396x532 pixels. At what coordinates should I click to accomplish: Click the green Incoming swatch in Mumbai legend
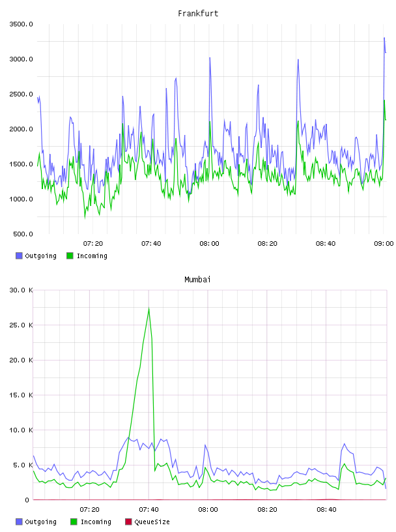point(74,522)
